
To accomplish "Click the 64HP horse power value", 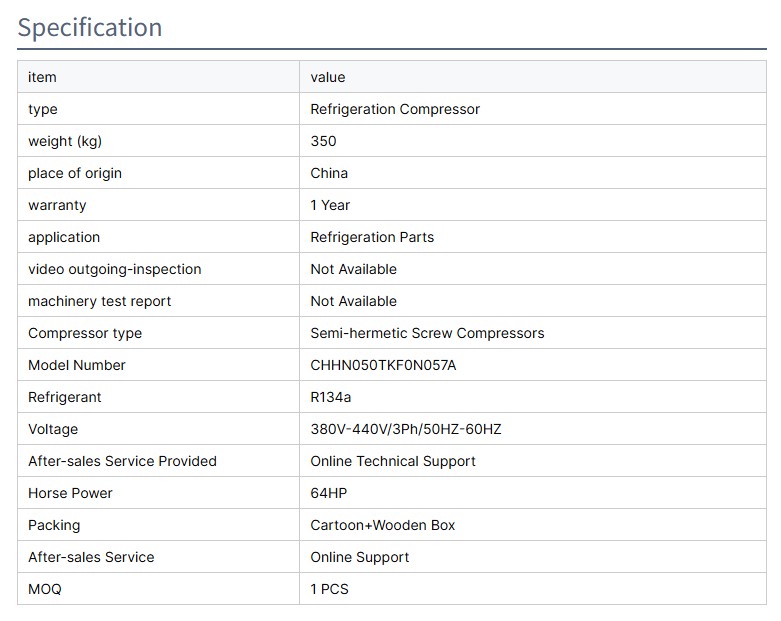I will 329,493.
